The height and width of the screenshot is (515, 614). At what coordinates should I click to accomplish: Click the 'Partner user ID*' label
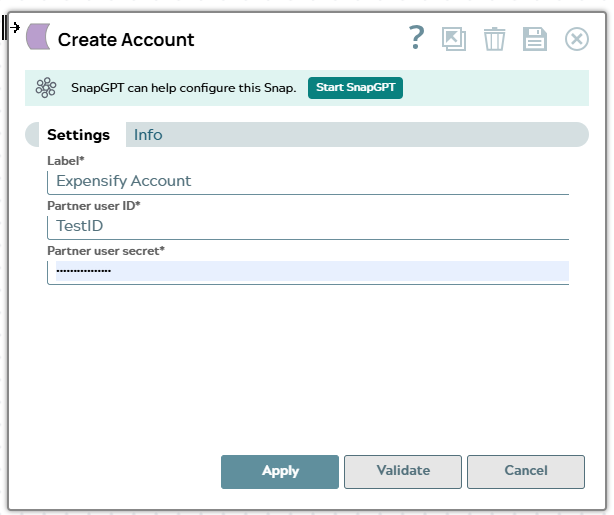[94, 206]
